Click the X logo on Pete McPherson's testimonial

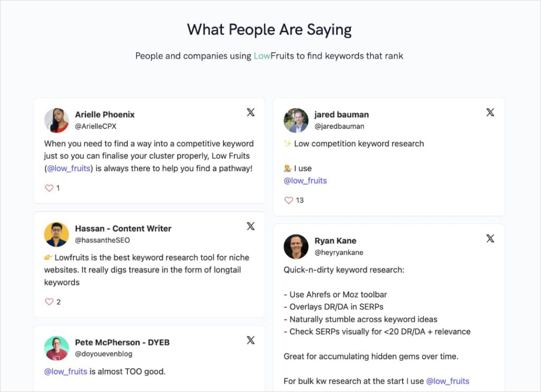click(x=250, y=340)
